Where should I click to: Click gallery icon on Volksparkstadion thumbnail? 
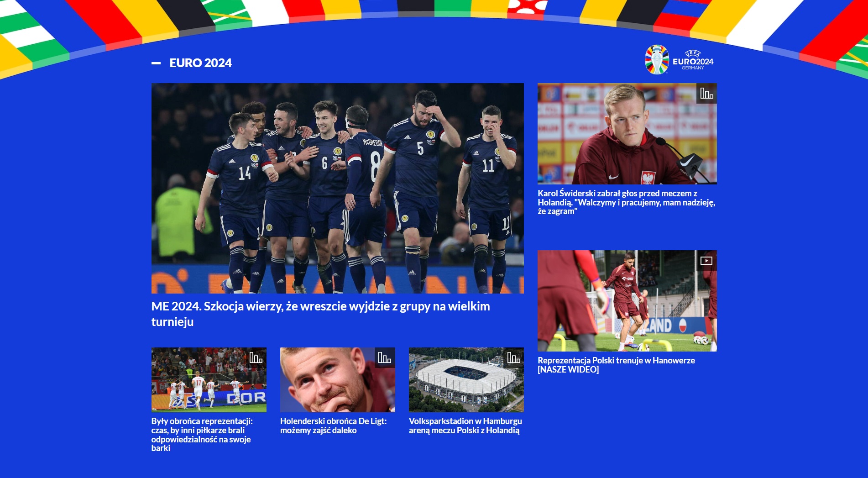tap(513, 358)
